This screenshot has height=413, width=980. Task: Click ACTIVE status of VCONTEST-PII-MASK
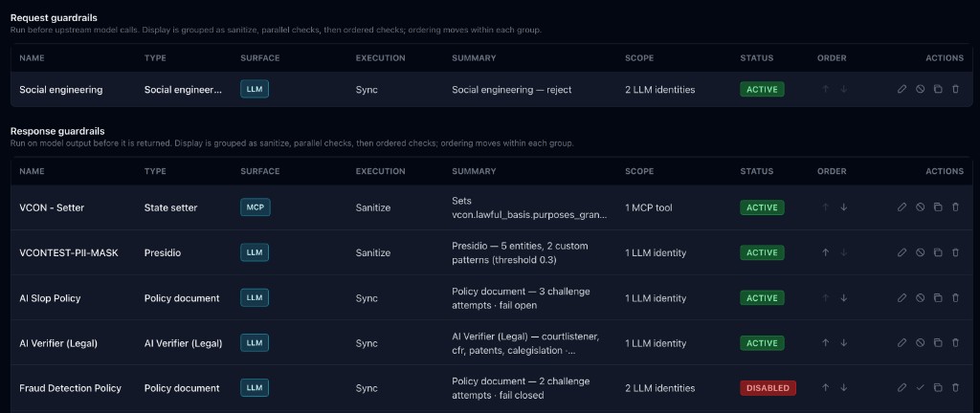click(762, 252)
